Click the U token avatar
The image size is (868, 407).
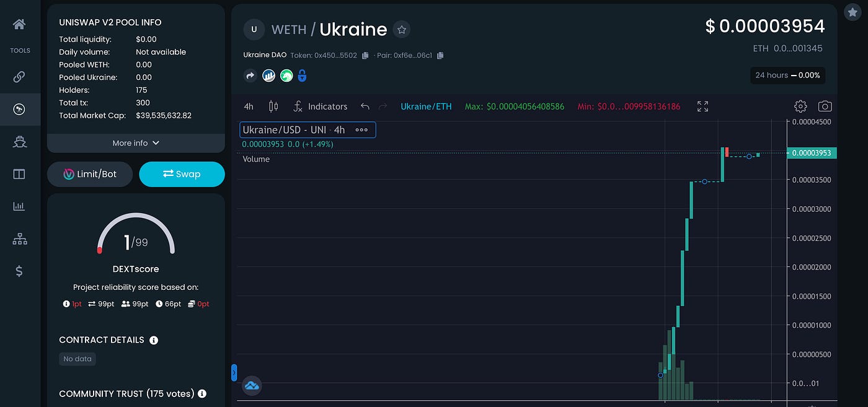pyautogui.click(x=254, y=29)
